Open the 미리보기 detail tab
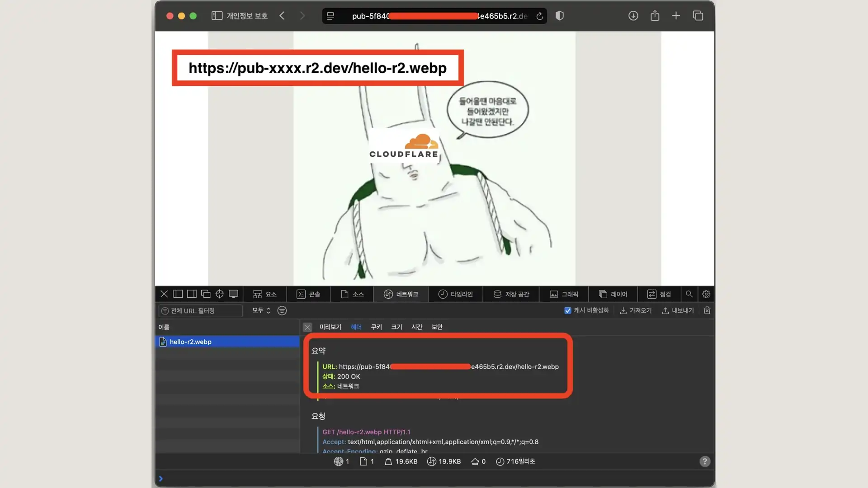Screen dimensions: 868x488 click(330, 327)
